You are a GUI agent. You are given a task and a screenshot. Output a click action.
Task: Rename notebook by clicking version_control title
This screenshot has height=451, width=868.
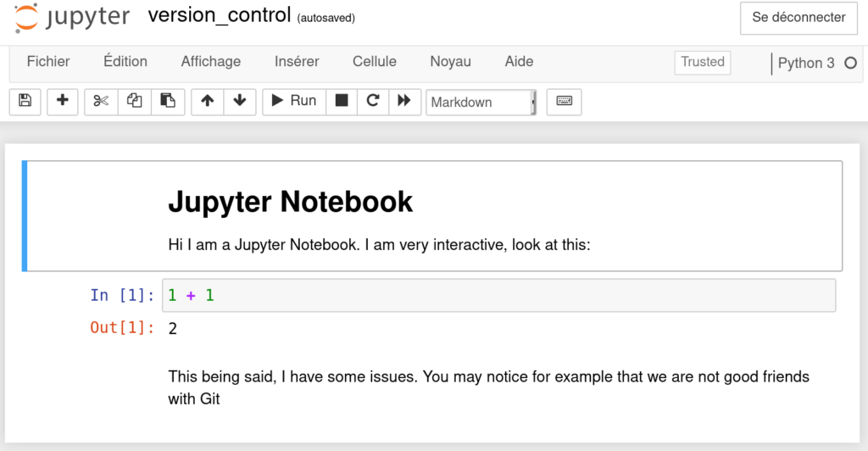[x=219, y=17]
